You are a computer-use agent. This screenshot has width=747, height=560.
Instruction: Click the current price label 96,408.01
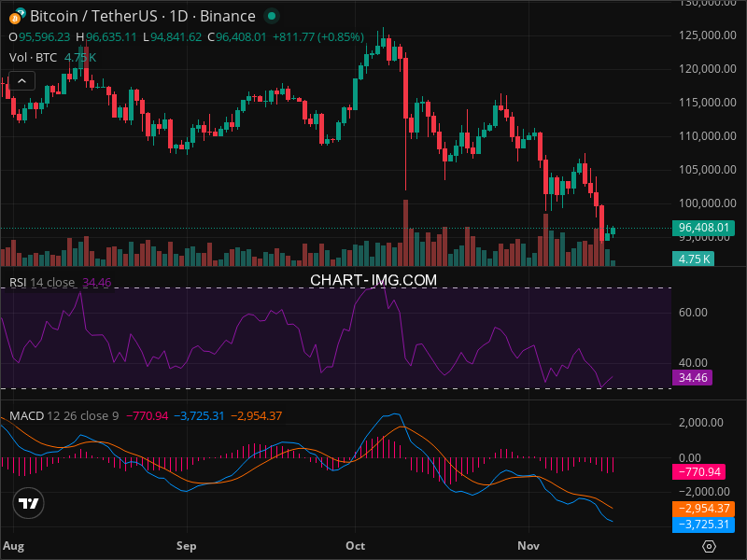point(702,228)
